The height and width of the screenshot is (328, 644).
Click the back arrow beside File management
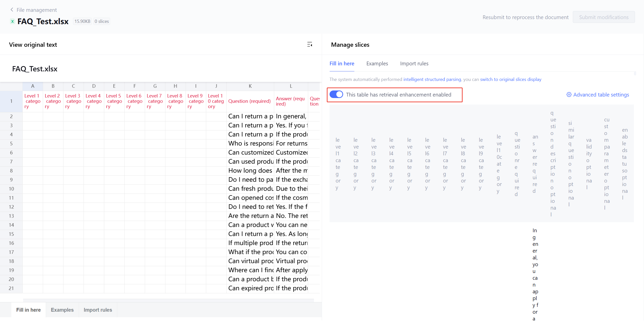coord(12,10)
